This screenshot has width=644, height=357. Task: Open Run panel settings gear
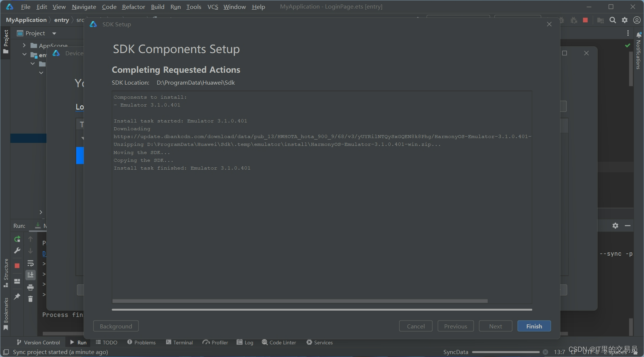click(x=615, y=226)
